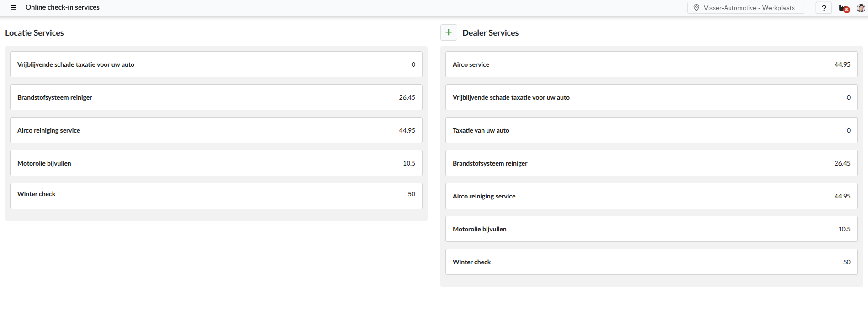Select Brandstofsysteem reiniger in Dealer Services
The height and width of the screenshot is (316, 868).
651,163
